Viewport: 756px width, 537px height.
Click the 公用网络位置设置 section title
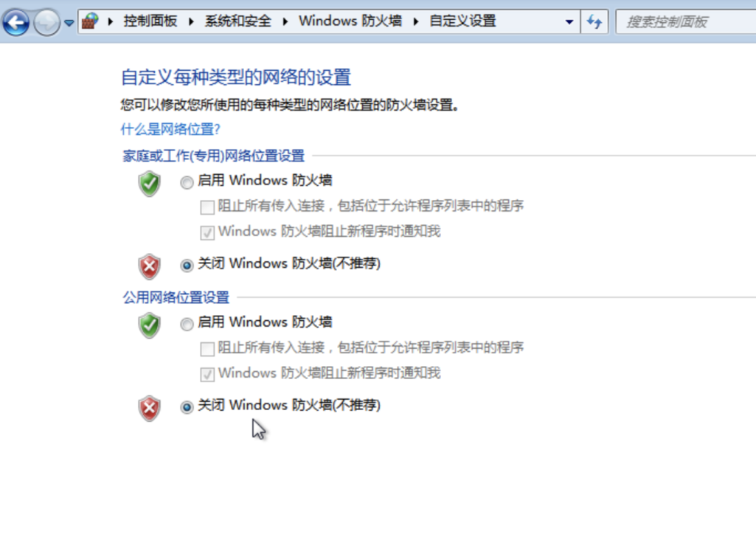pyautogui.click(x=176, y=297)
